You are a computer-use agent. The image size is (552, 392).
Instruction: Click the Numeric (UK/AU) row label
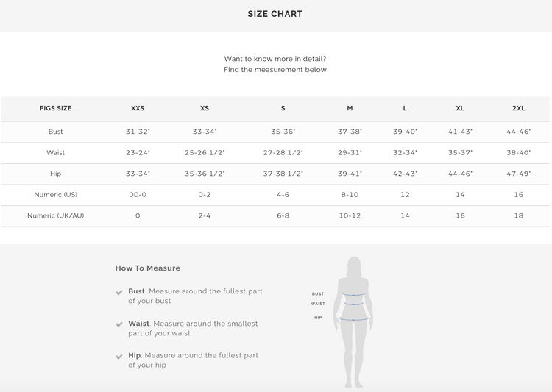pyautogui.click(x=56, y=215)
